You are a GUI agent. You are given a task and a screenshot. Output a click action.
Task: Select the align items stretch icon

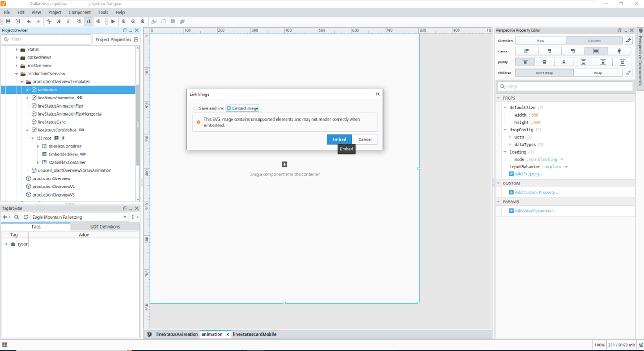(596, 51)
